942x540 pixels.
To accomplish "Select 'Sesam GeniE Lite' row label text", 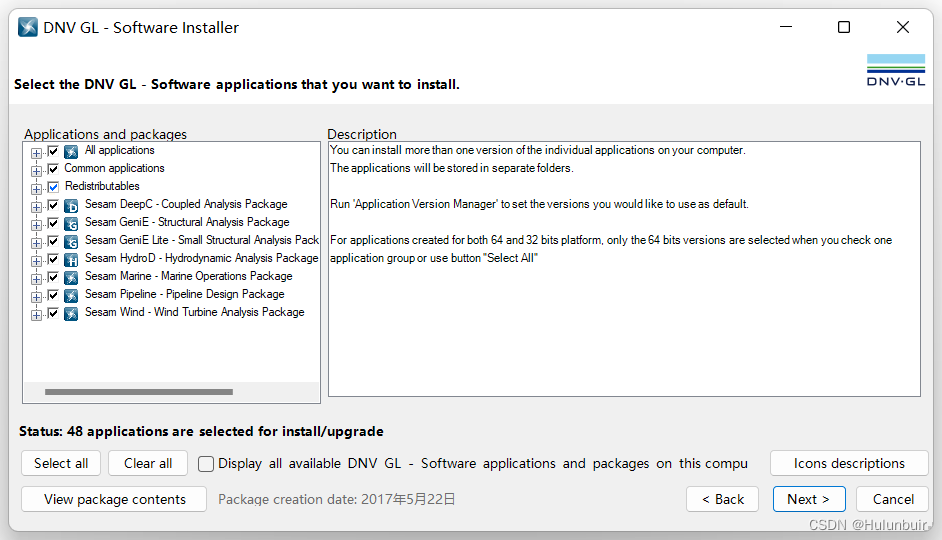I will coord(202,240).
